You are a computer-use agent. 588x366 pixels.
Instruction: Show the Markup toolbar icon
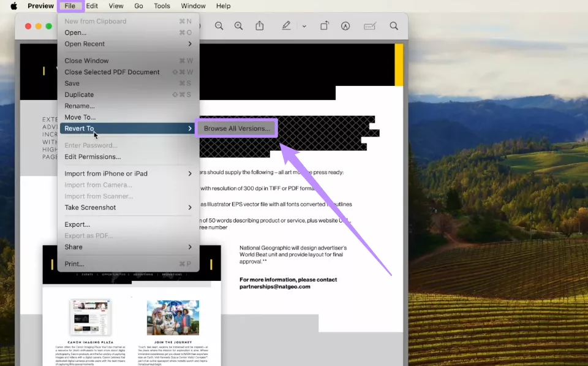[x=345, y=26]
